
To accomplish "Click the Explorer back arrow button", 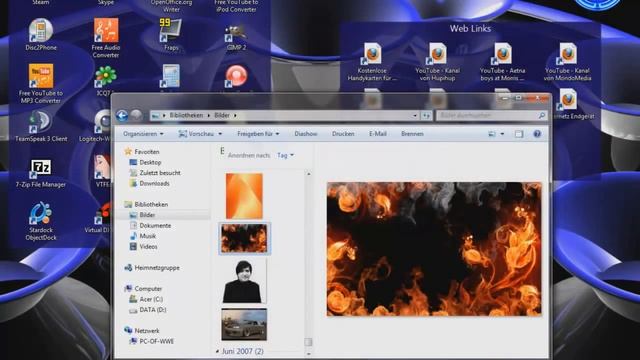I will click(x=122, y=116).
